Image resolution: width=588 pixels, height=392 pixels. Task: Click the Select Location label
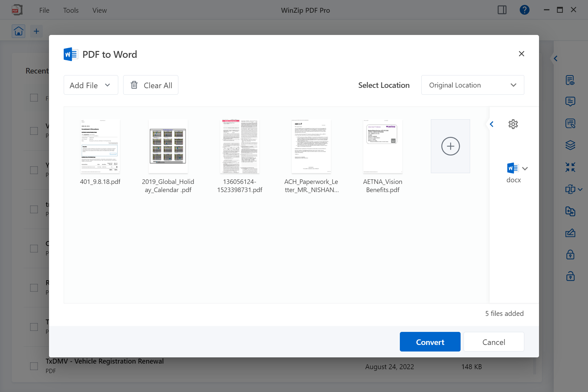point(384,85)
